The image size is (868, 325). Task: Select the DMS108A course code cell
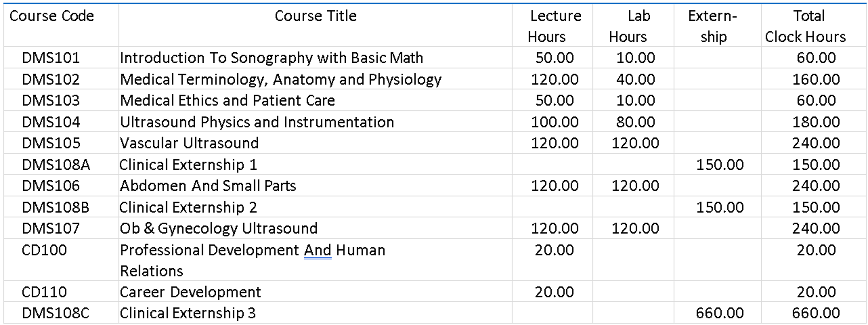point(55,165)
